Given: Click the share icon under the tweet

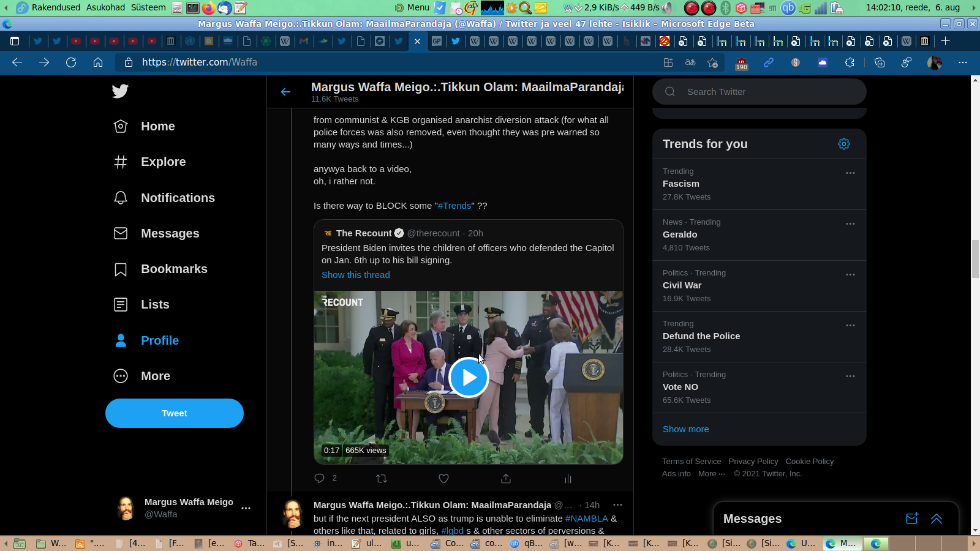Looking at the screenshot, I should (x=506, y=478).
